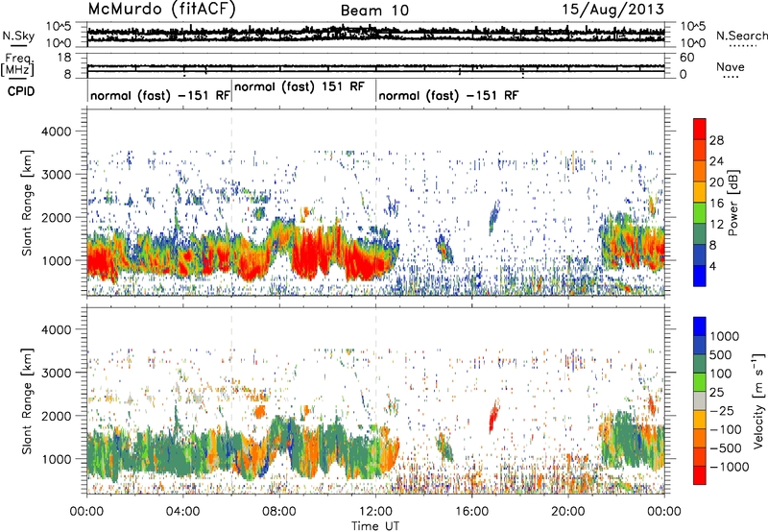Click the 'Velocity [m s-1]' colorbar label
768x532 pixels.
click(x=758, y=399)
